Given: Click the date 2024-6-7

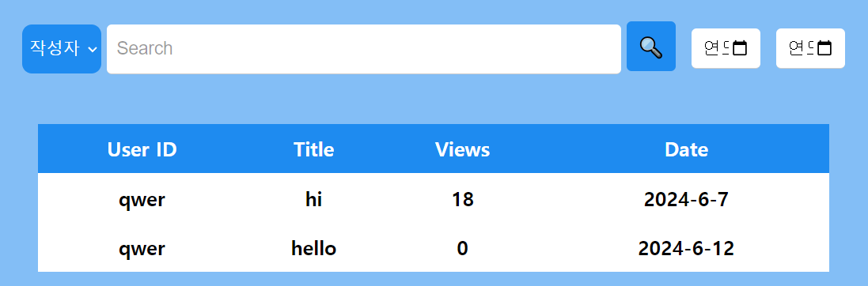Looking at the screenshot, I should click(687, 199).
